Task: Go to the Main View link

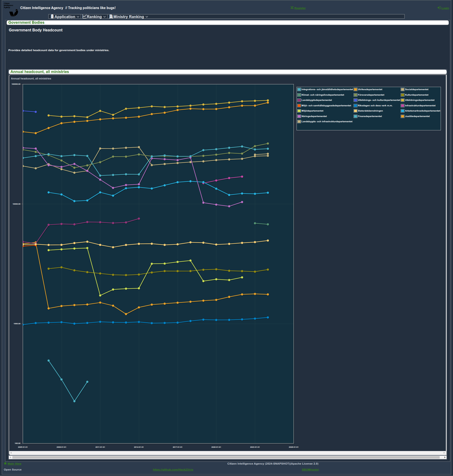Action: point(15,463)
